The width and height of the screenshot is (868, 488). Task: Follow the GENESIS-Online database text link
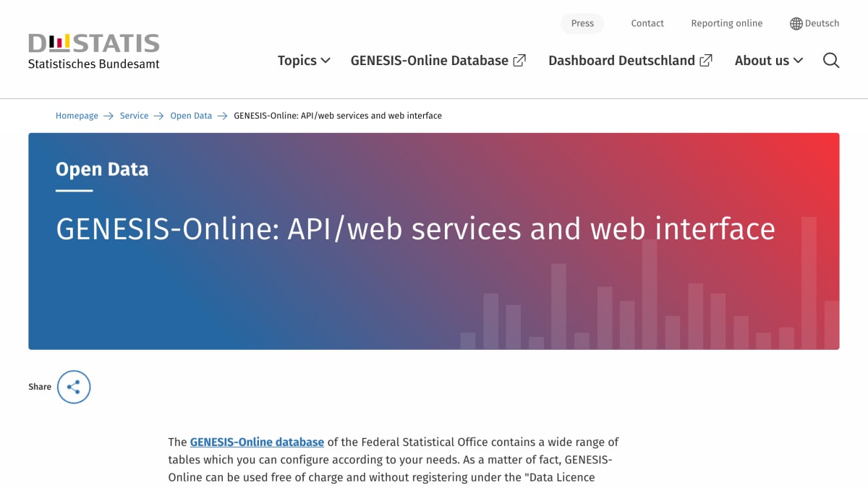[257, 442]
